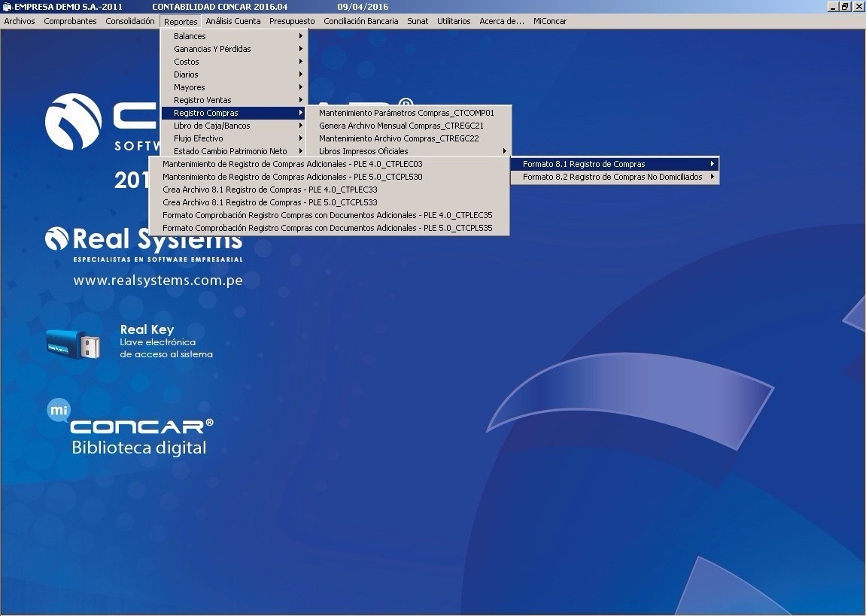Select the highlighted Registro Compras entry
Image resolution: width=866 pixels, height=616 pixels.
click(234, 113)
